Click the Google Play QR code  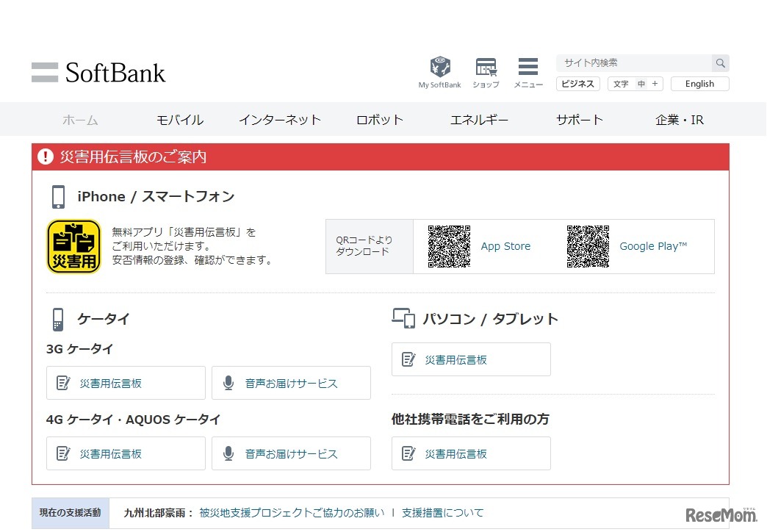(x=588, y=246)
